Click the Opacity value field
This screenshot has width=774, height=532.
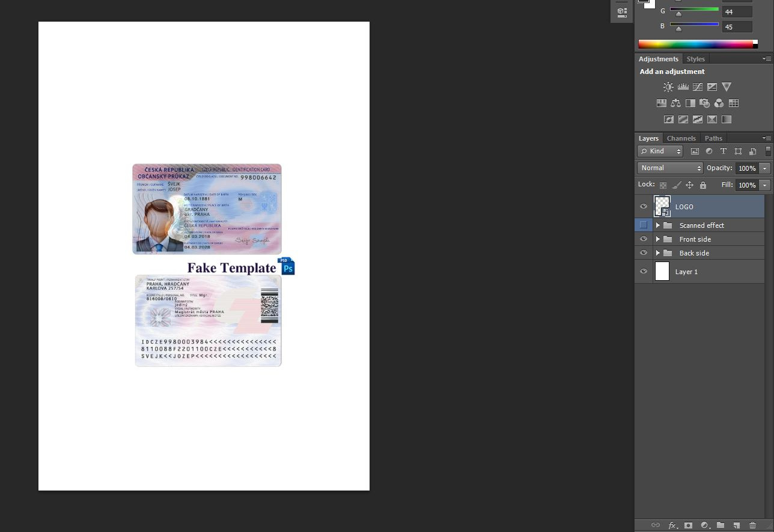point(747,168)
